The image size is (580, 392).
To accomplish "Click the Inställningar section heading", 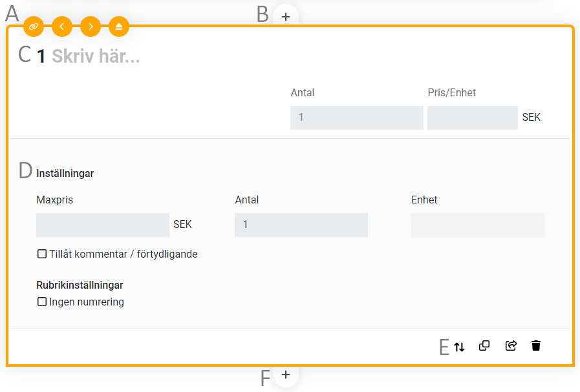I will tap(65, 173).
